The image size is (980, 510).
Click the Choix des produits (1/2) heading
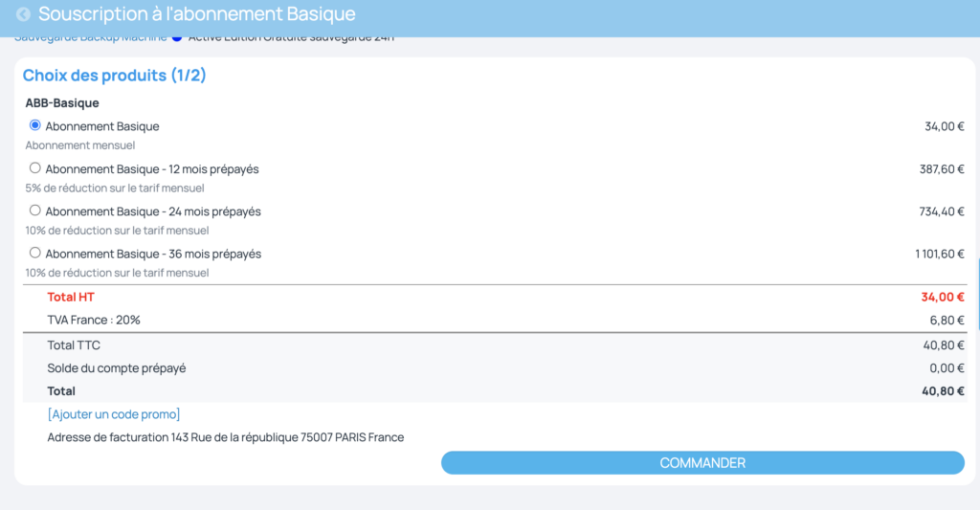tap(115, 75)
